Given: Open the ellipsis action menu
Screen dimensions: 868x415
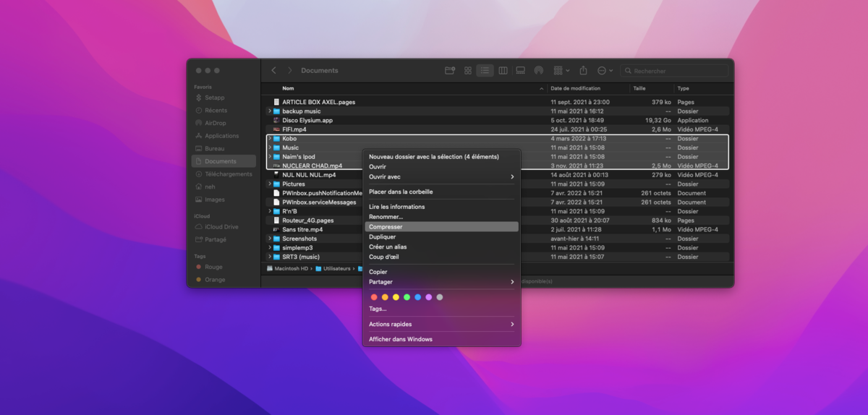Looking at the screenshot, I should 605,70.
